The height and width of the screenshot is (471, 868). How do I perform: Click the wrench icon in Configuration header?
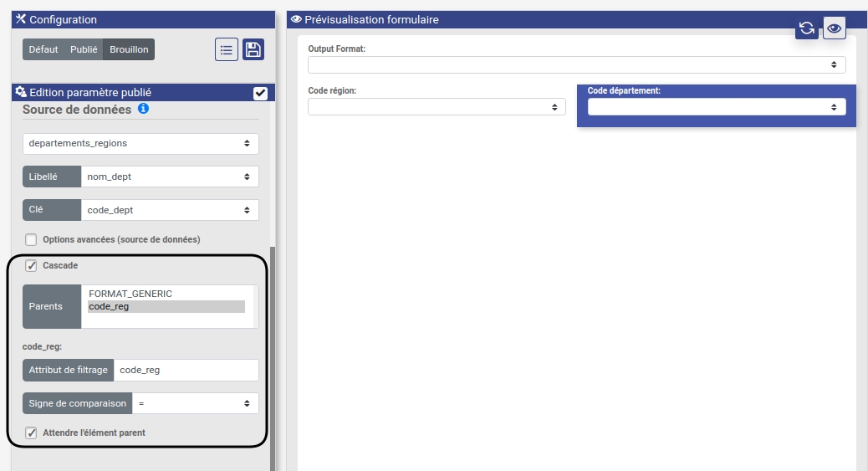(21, 19)
